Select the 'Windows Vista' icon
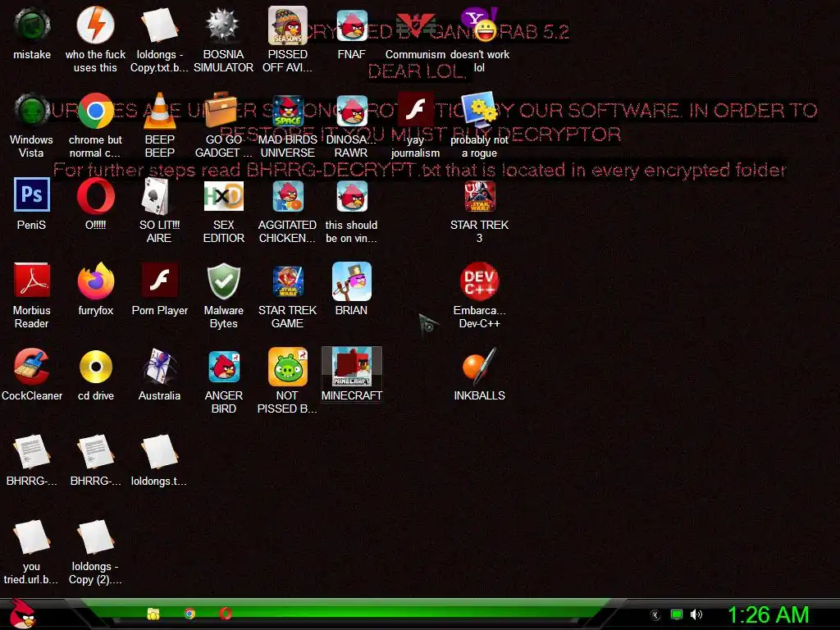This screenshot has width=840, height=630. click(x=32, y=111)
